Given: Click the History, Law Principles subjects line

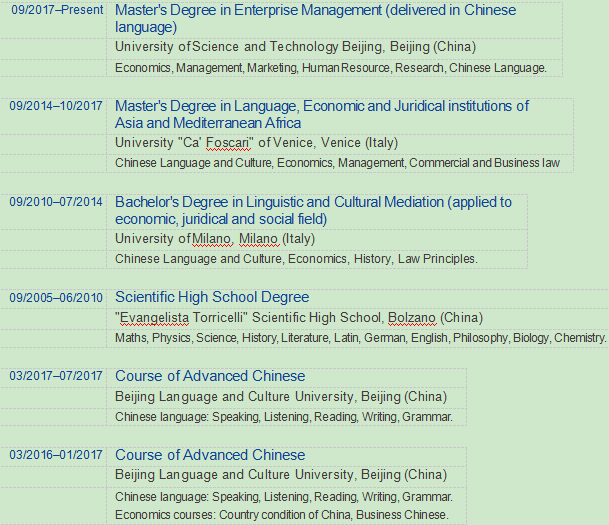Looking at the screenshot, I should pos(296,259).
